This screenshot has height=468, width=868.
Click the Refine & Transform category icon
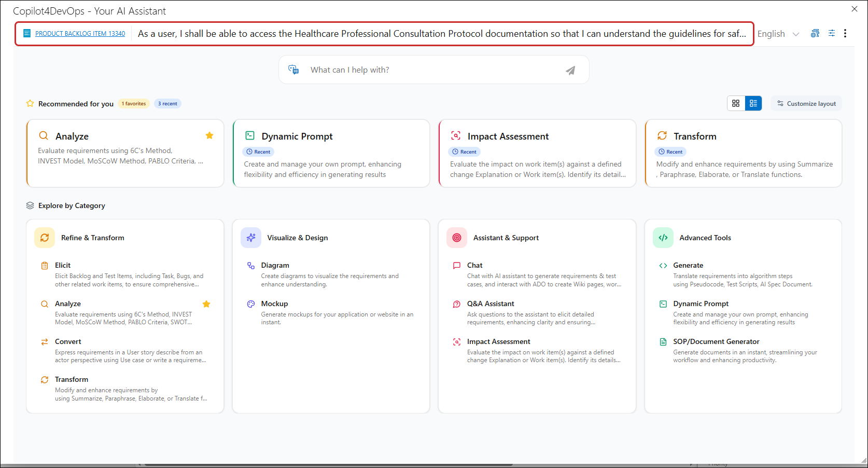(45, 238)
